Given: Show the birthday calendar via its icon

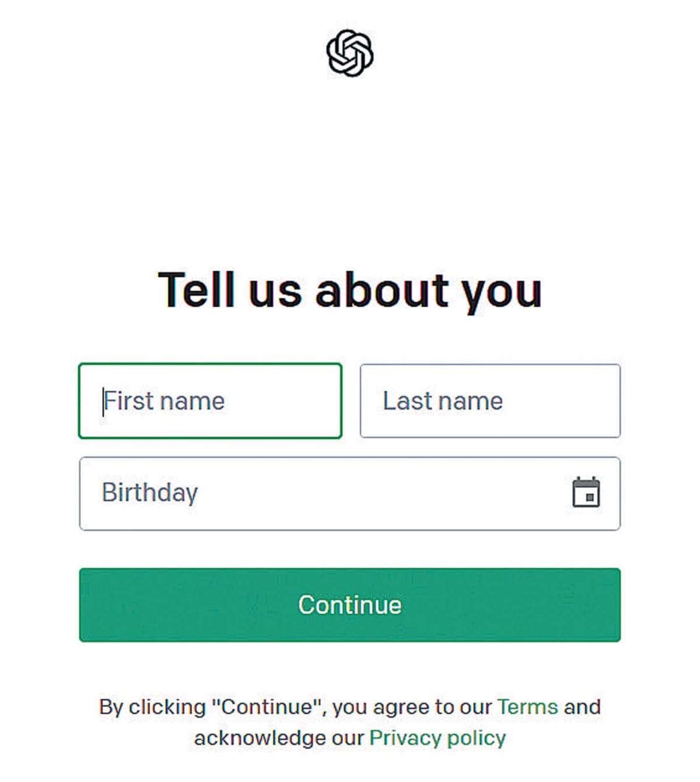Looking at the screenshot, I should click(586, 493).
